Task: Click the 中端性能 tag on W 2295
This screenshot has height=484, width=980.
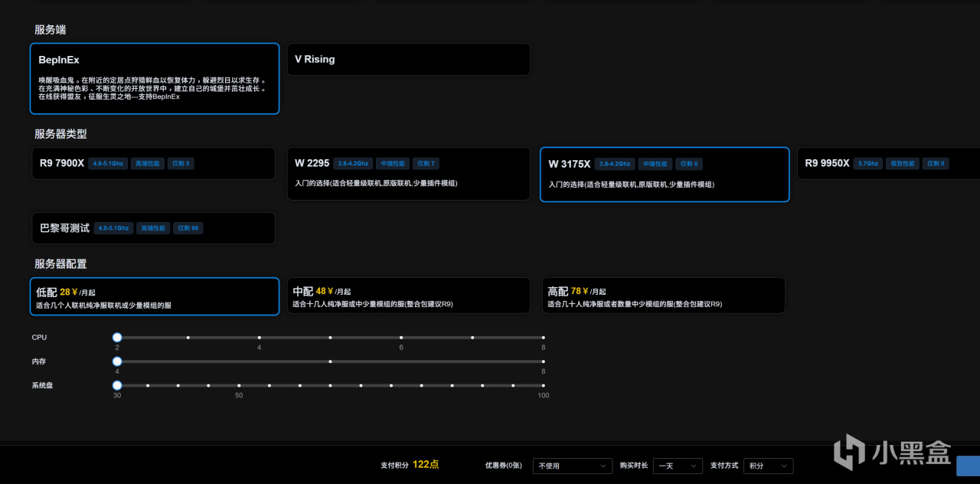Action: click(393, 163)
